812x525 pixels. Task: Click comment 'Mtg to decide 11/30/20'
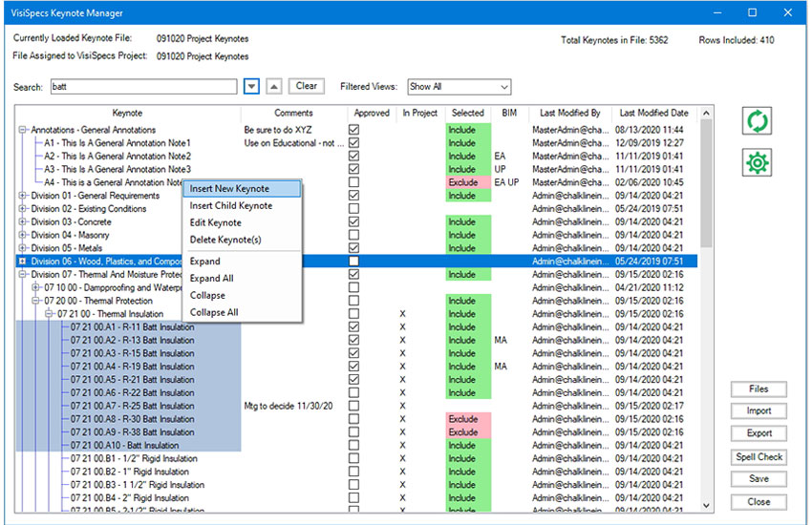point(288,406)
